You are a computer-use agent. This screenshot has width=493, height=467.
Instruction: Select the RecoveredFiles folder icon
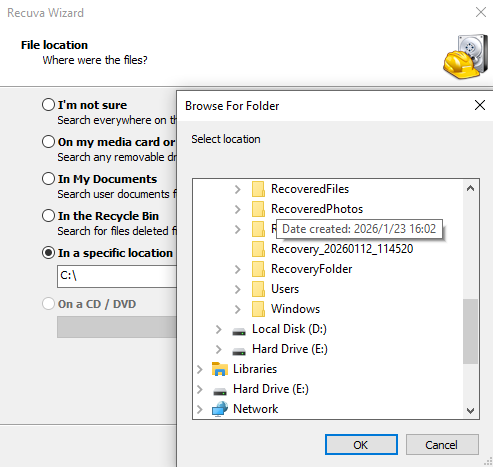[x=258, y=189]
